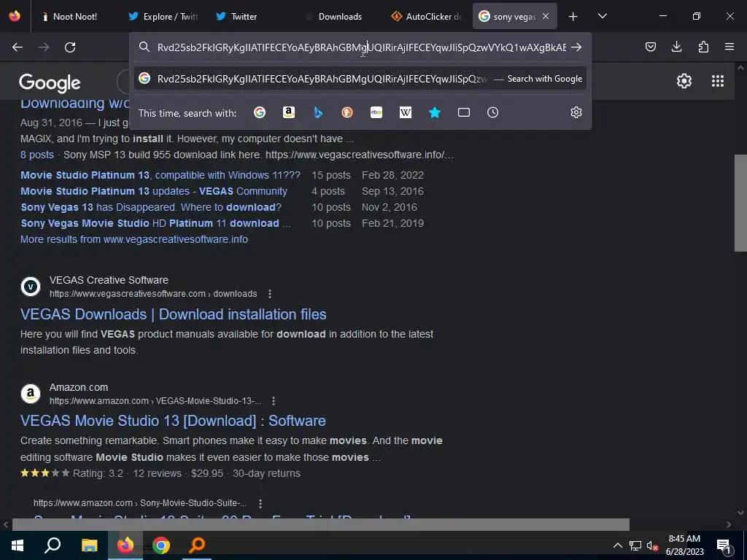747x560 pixels.
Task: Open File Explorer from taskbar
Action: coord(89,545)
